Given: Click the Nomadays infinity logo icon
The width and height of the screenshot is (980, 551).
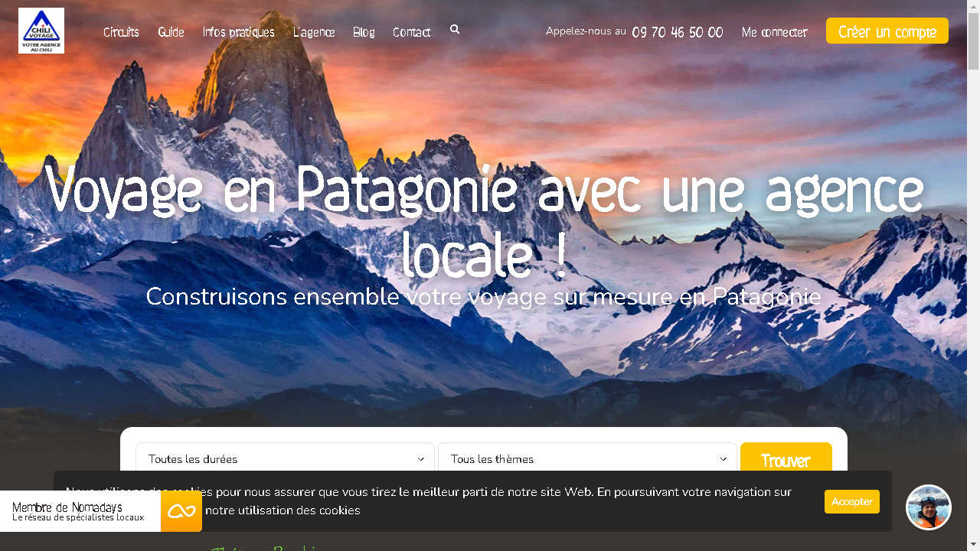Looking at the screenshot, I should click(181, 511).
